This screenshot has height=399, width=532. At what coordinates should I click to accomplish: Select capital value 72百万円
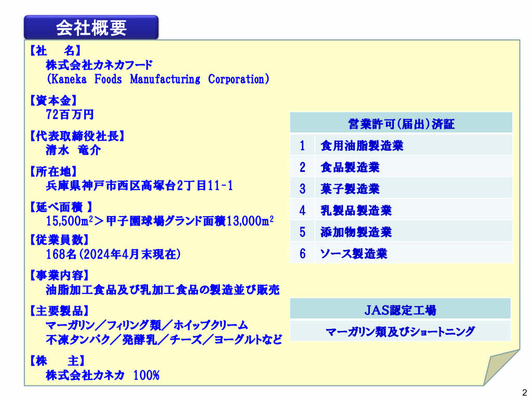coord(70,115)
